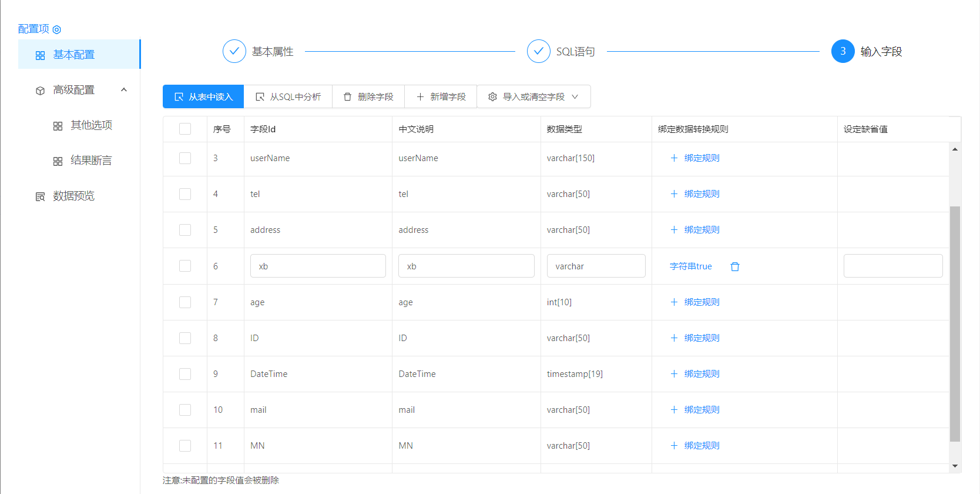Click the 数据预览 sidebar icon
This screenshot has width=980, height=494.
(40, 196)
